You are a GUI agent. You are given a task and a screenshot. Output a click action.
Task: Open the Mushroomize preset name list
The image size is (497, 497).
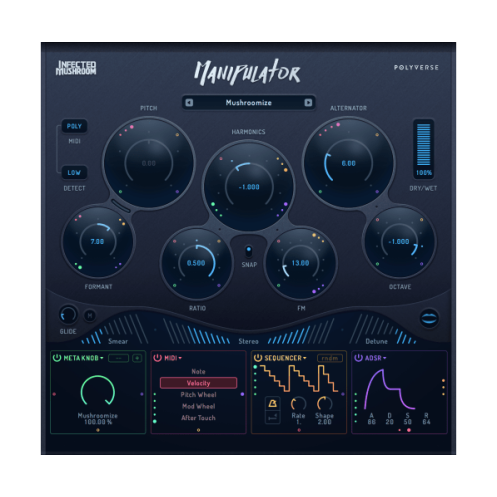pos(249,103)
